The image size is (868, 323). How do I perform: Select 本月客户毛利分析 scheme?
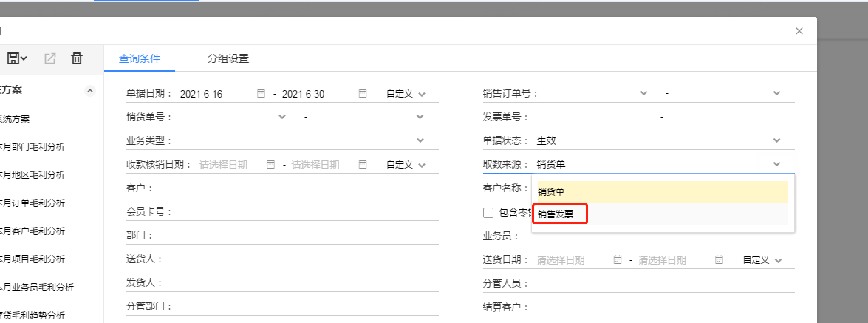coord(32,231)
